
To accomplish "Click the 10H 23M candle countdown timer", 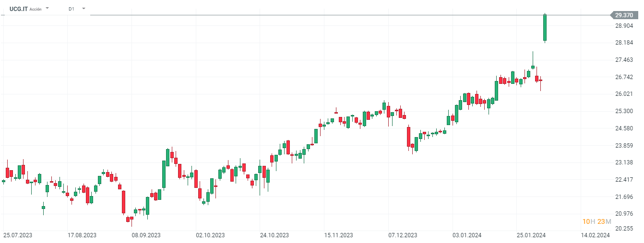I will coord(596,221).
